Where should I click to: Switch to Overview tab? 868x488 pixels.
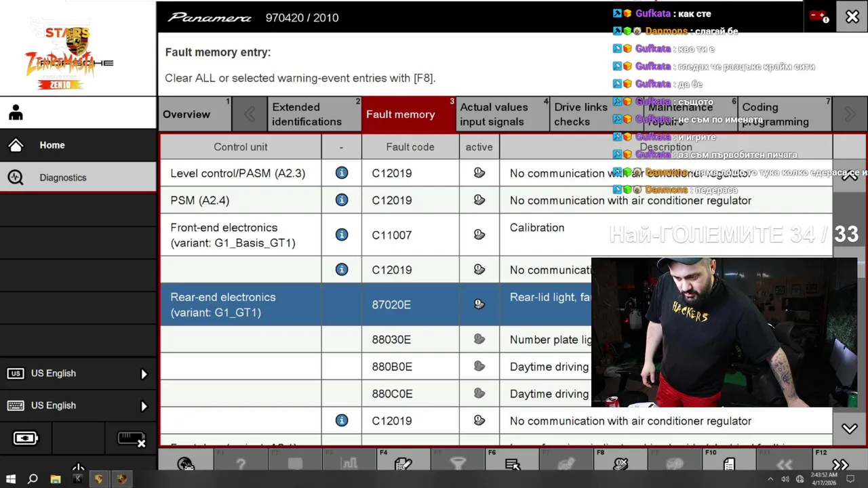click(195, 114)
